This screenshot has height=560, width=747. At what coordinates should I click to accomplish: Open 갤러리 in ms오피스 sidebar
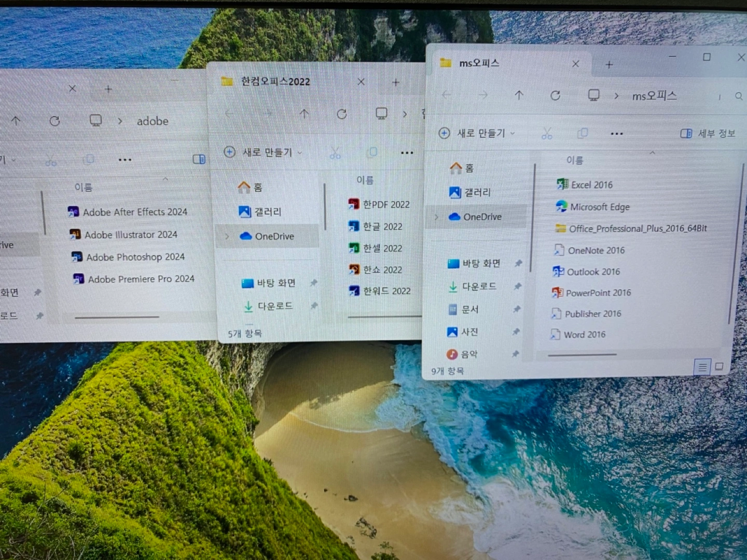(469, 192)
